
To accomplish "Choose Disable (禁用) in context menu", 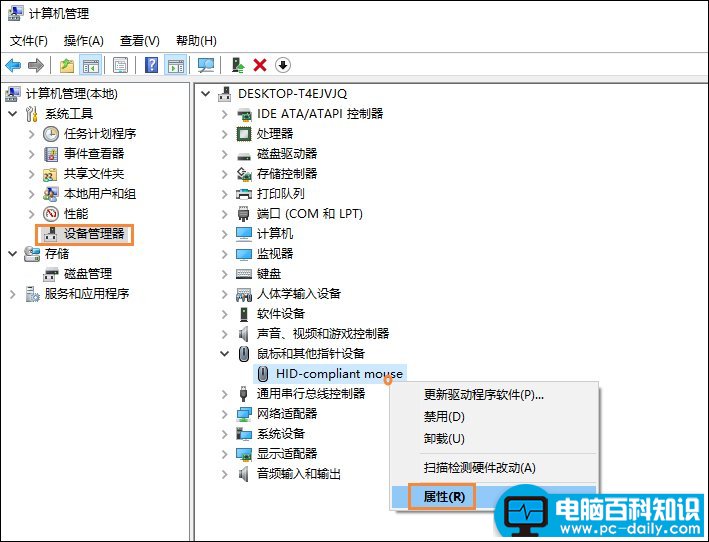I will 494,416.
